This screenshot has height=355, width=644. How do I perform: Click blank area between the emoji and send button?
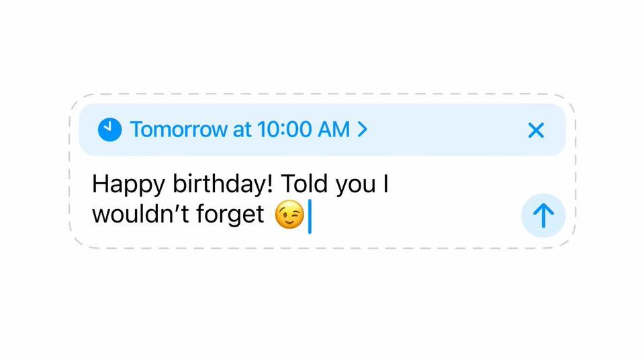point(416,216)
